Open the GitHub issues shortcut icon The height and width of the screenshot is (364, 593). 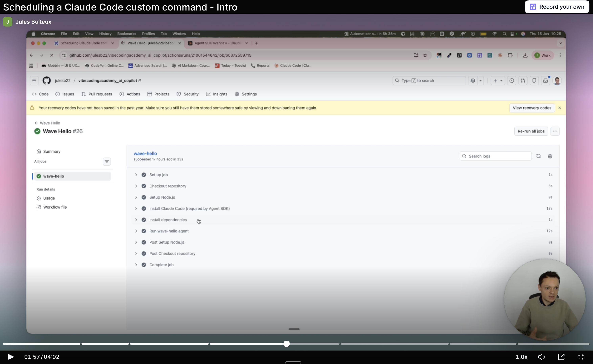pyautogui.click(x=512, y=81)
